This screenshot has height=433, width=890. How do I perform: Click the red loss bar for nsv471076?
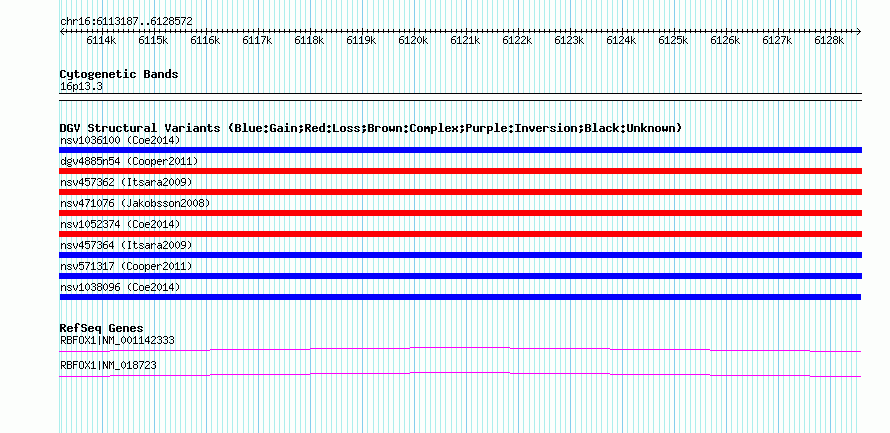coord(460,213)
